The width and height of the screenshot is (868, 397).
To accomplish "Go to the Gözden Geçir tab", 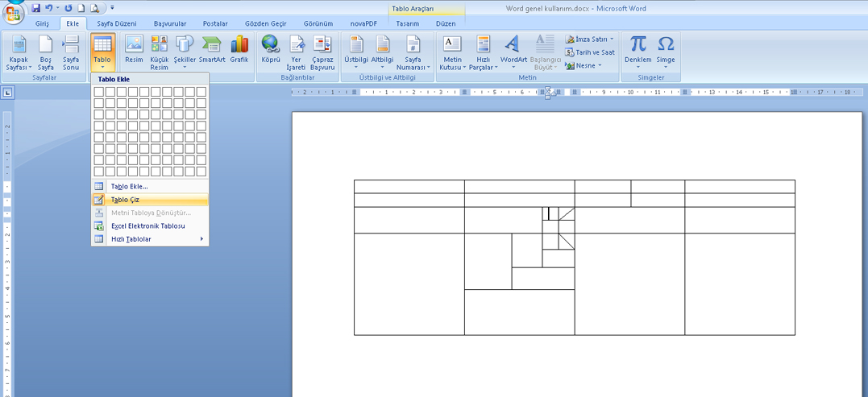I will (264, 24).
